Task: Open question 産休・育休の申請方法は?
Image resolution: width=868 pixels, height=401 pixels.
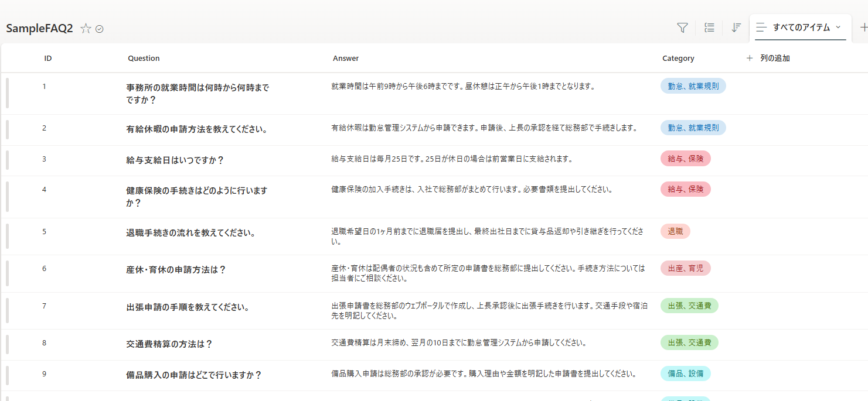Action: pyautogui.click(x=176, y=270)
